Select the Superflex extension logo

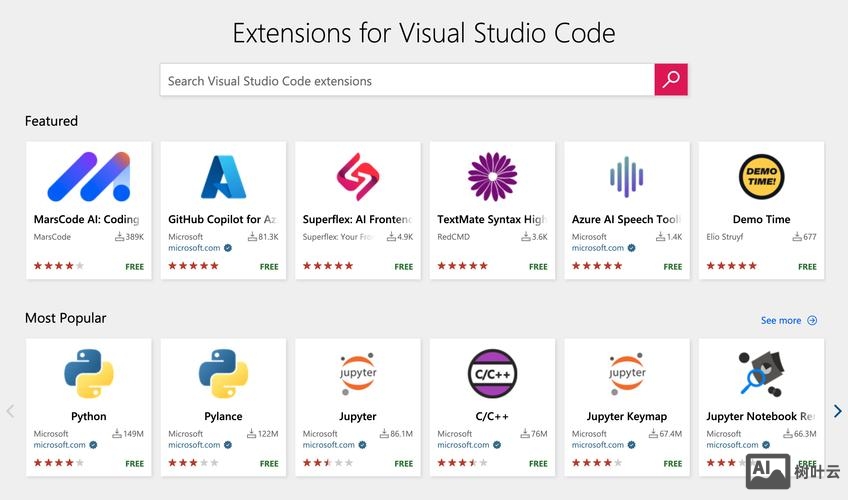tap(357, 177)
